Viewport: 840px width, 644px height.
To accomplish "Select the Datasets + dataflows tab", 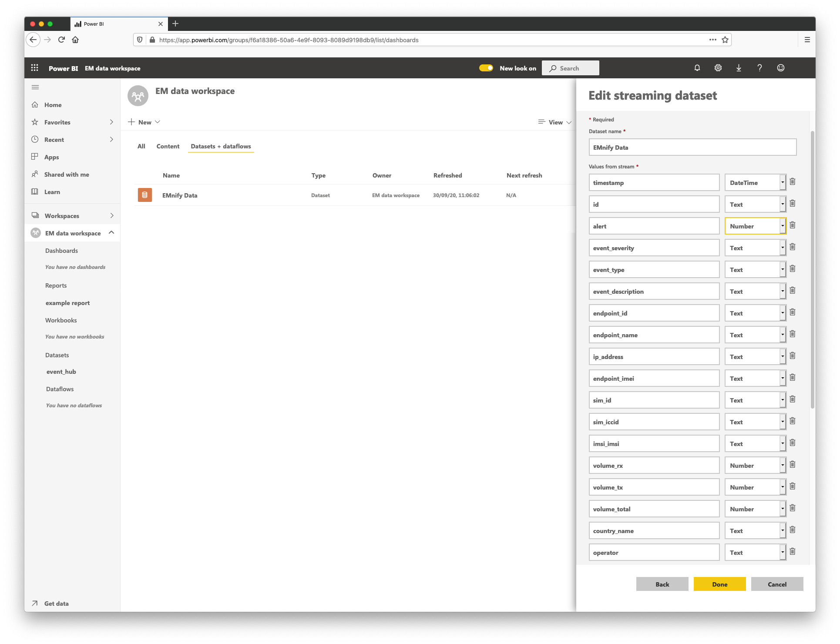I will click(x=221, y=146).
